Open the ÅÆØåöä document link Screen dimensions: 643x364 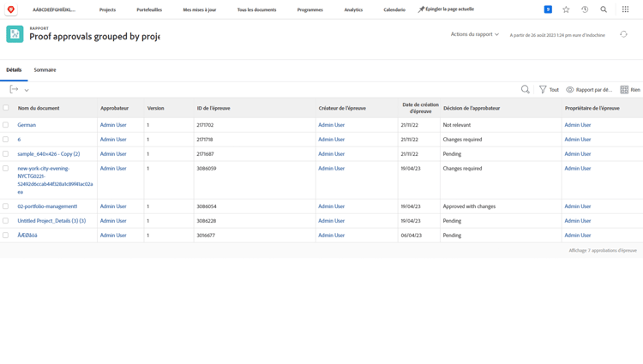27,236
